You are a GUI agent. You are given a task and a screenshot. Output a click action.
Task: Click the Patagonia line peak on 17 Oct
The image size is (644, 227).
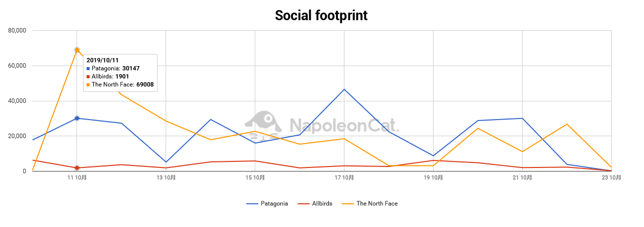344,89
